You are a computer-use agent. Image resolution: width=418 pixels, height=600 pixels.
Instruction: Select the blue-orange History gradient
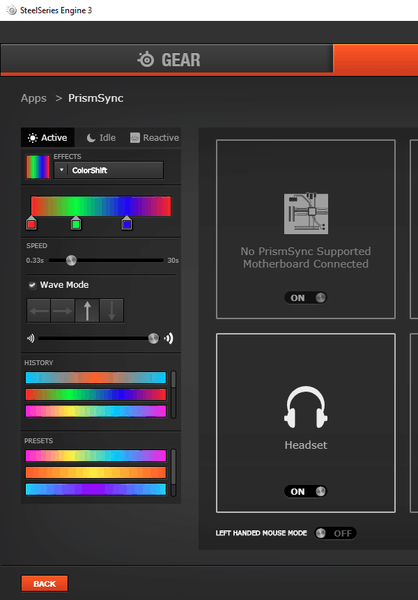[96, 378]
